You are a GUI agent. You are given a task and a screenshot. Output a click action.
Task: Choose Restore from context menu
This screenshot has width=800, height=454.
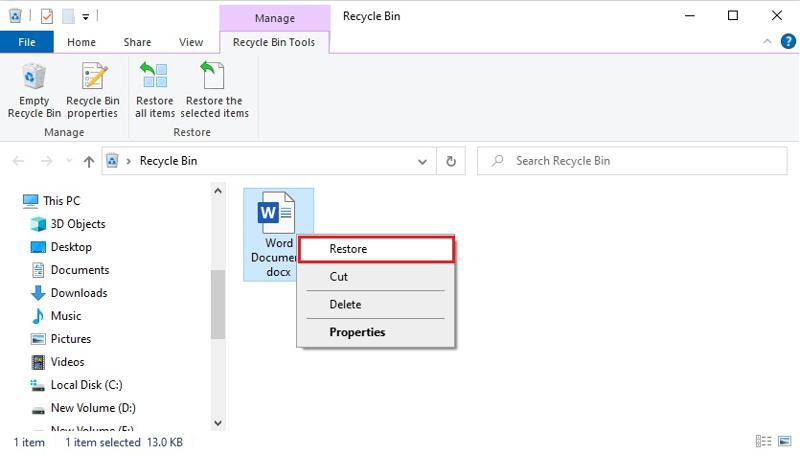[x=376, y=249]
